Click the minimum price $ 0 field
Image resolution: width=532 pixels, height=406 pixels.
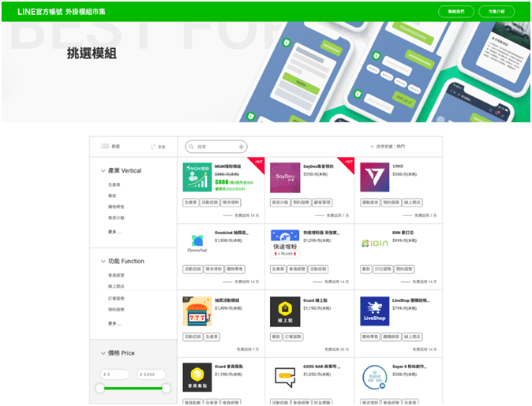click(x=115, y=374)
